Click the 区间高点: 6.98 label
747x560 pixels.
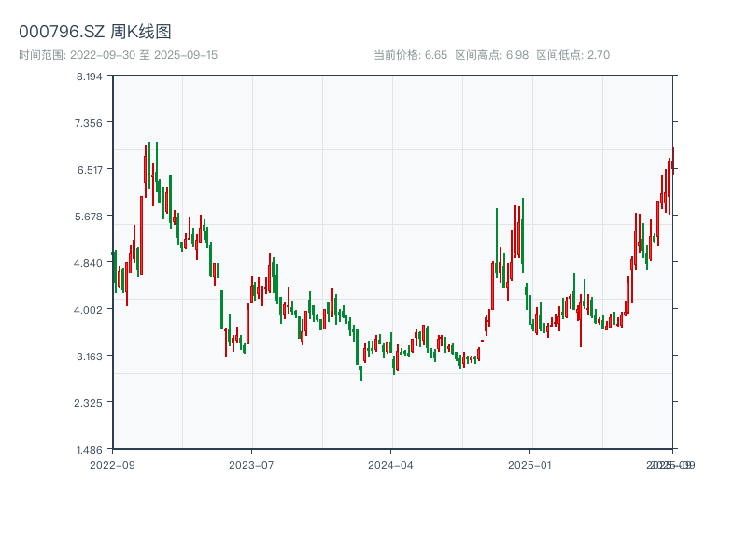(x=492, y=55)
